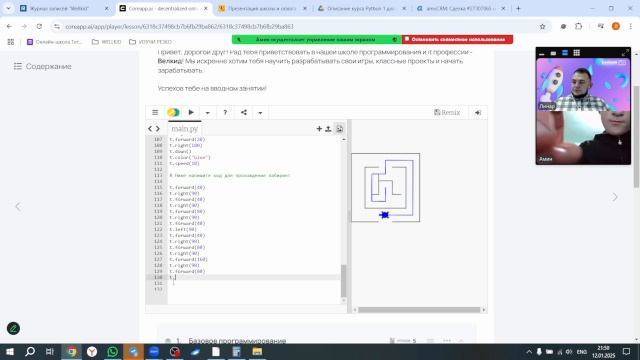Reload the current page
The height and width of the screenshot is (360, 640).
coord(39,26)
